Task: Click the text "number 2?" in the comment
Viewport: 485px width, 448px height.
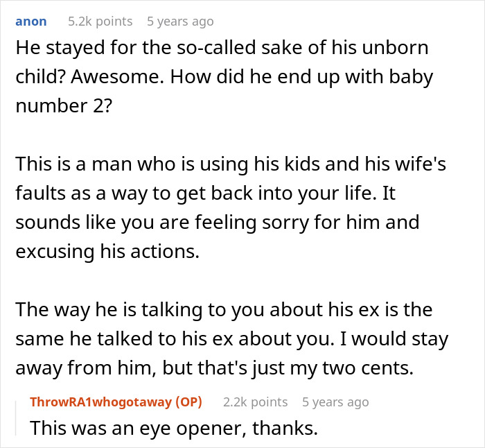Action: (x=60, y=103)
